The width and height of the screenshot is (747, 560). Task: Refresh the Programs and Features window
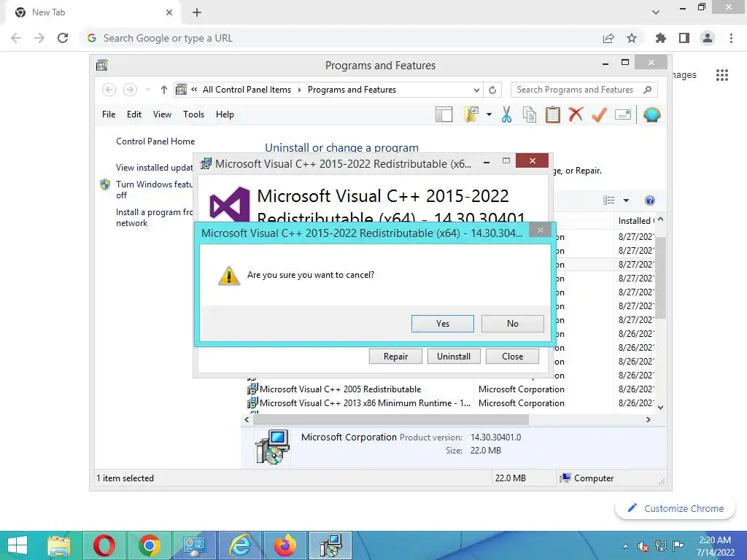click(492, 90)
